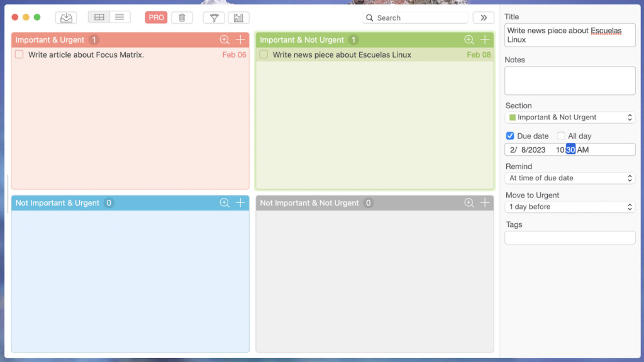
Task: Switch to the grid view tab
Action: (99, 17)
